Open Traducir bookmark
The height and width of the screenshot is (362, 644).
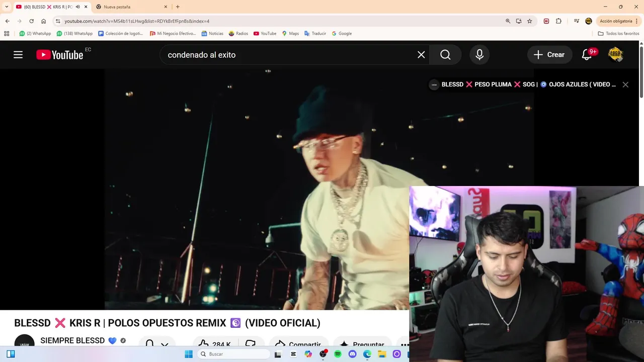(x=315, y=33)
